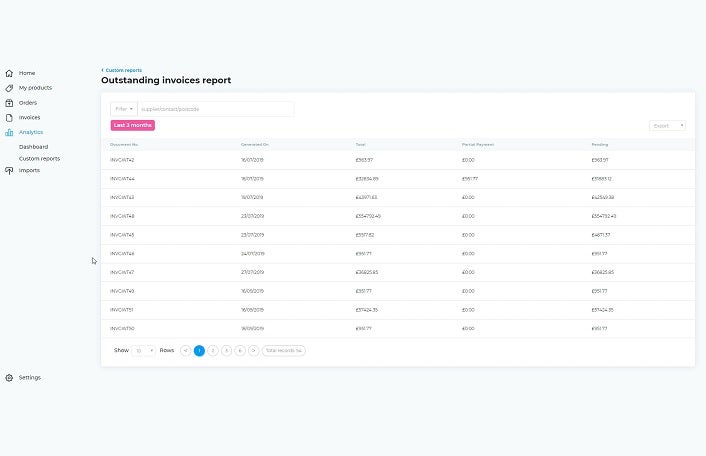Open Dashboard under Analytics
The height and width of the screenshot is (456, 706).
tap(33, 147)
